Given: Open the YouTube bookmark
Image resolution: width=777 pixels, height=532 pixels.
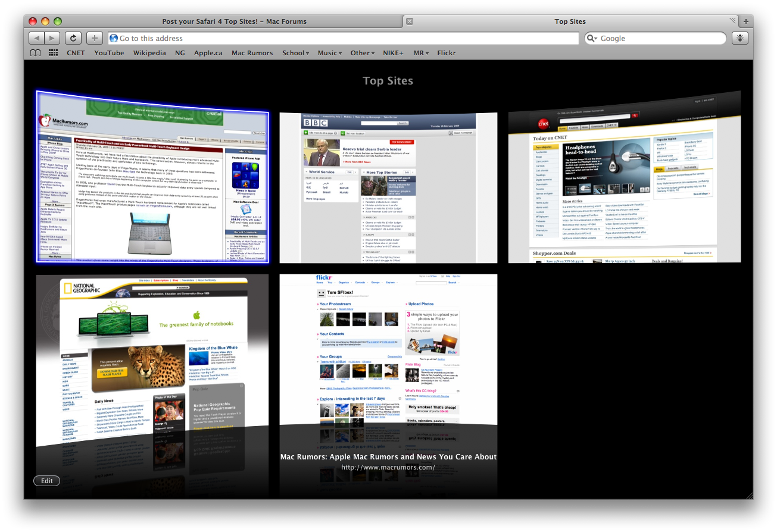Looking at the screenshot, I should (x=109, y=53).
